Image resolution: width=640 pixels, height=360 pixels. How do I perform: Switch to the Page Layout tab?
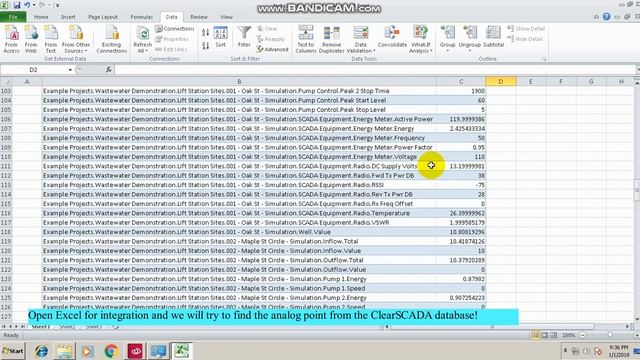coord(103,17)
